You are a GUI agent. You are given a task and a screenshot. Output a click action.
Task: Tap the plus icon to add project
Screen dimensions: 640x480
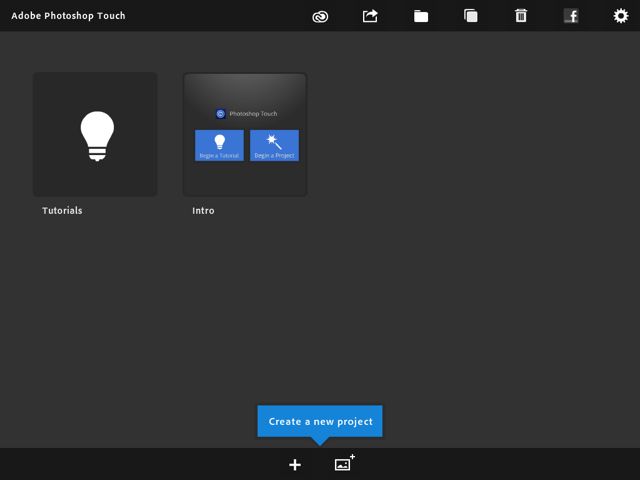click(x=295, y=464)
